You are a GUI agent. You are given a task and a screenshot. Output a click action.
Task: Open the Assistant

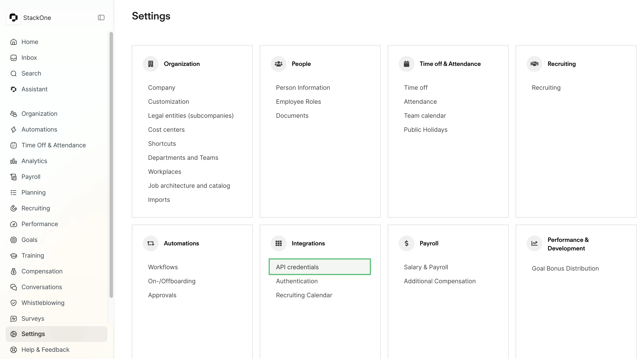pos(35,89)
